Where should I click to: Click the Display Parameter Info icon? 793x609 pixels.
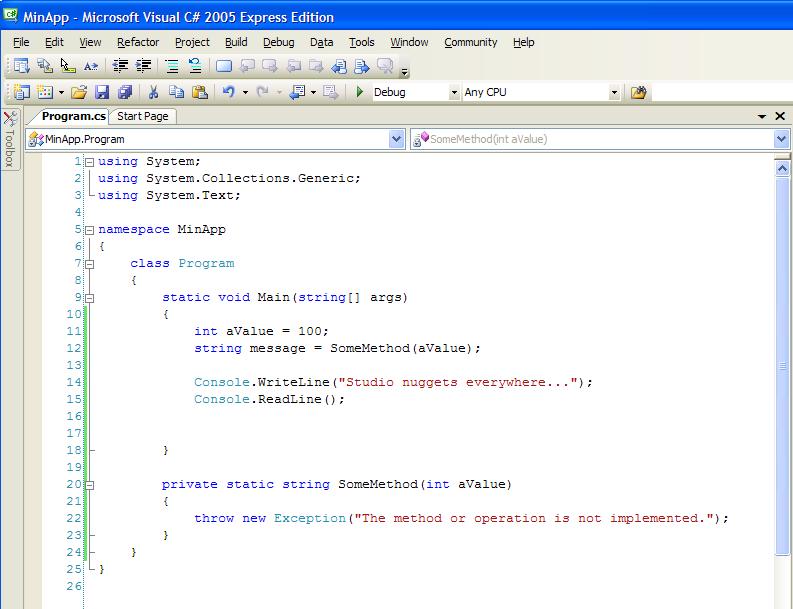coord(45,66)
